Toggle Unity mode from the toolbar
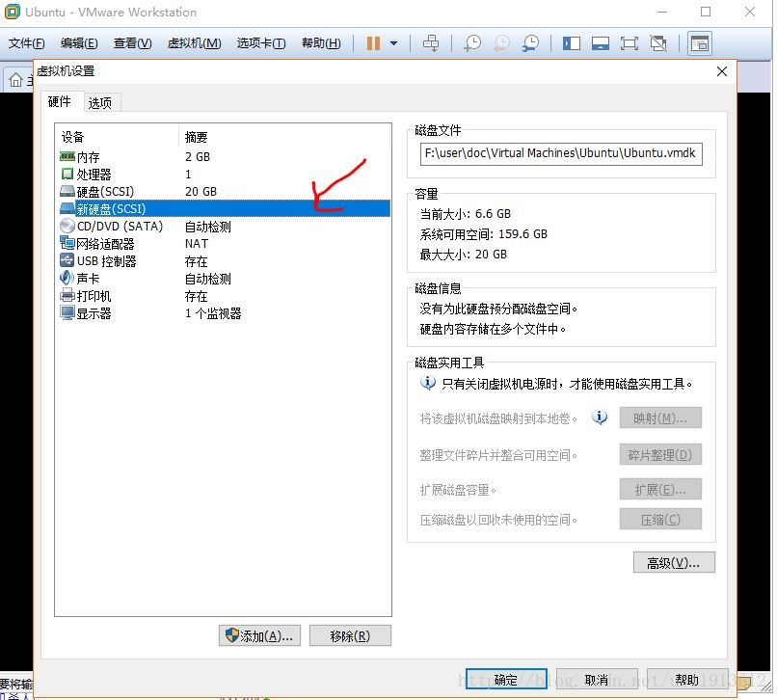Image resolution: width=777 pixels, height=700 pixels. point(657,43)
